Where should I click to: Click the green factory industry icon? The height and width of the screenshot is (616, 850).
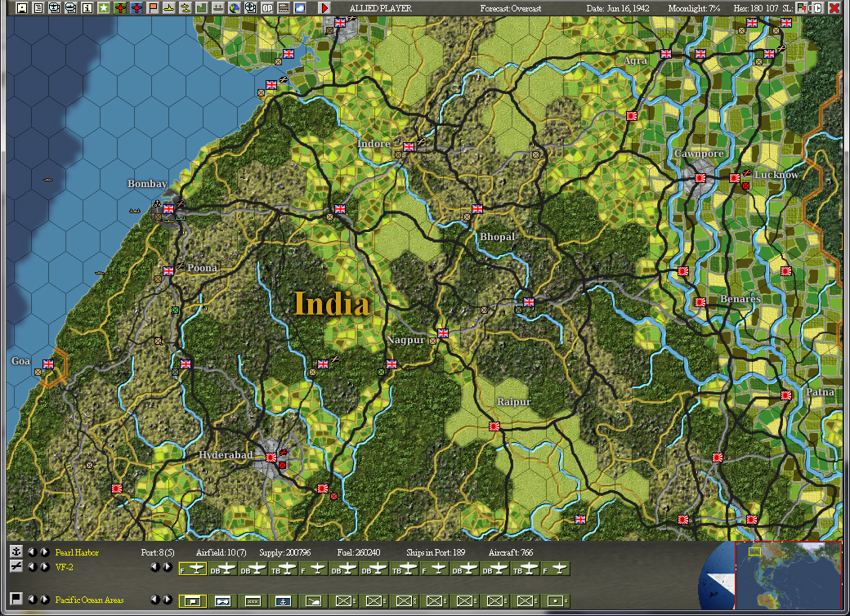coord(201,7)
